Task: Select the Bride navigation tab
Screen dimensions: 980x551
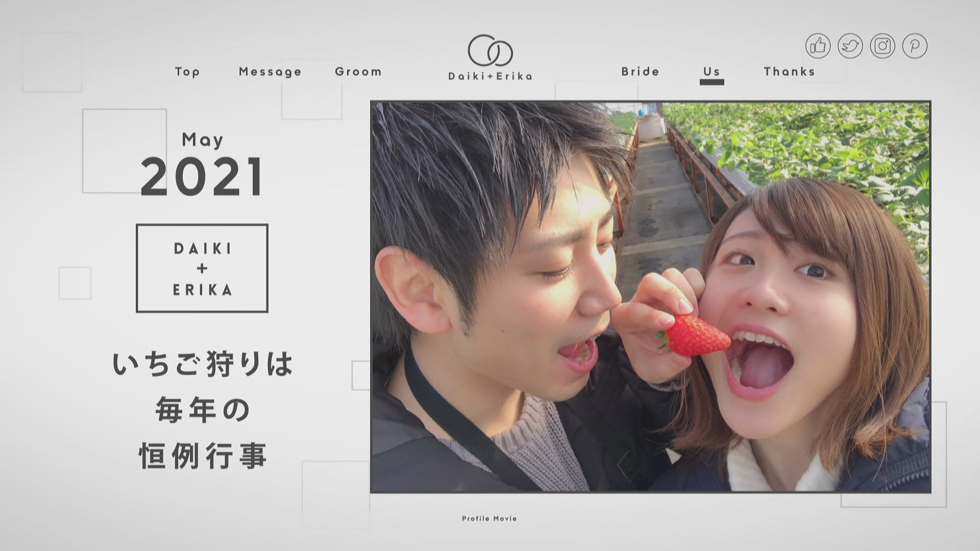Action: (x=640, y=71)
